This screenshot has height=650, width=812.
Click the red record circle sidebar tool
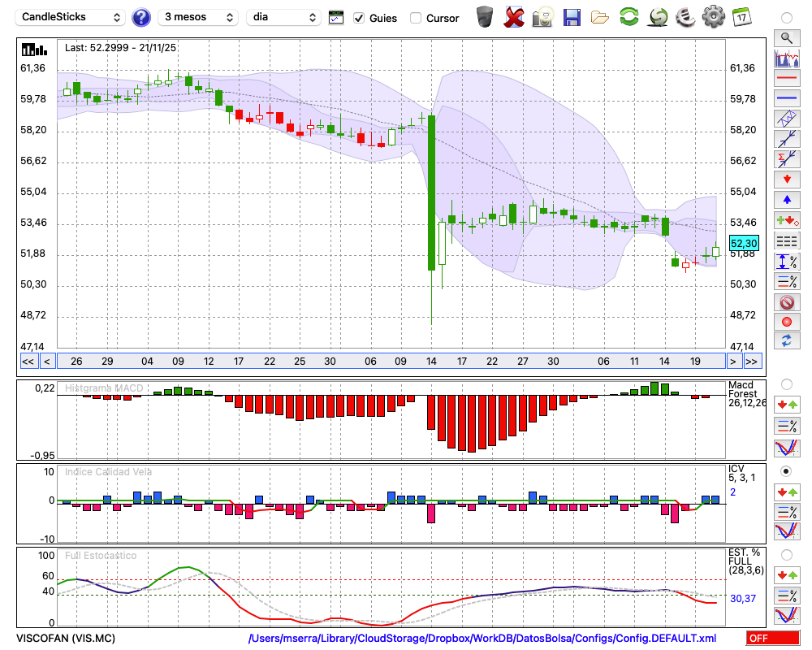(787, 322)
